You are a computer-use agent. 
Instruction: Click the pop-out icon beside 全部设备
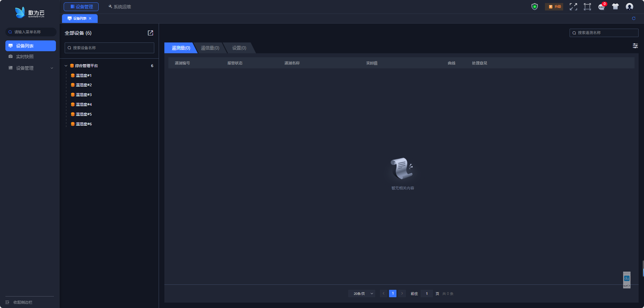(151, 33)
